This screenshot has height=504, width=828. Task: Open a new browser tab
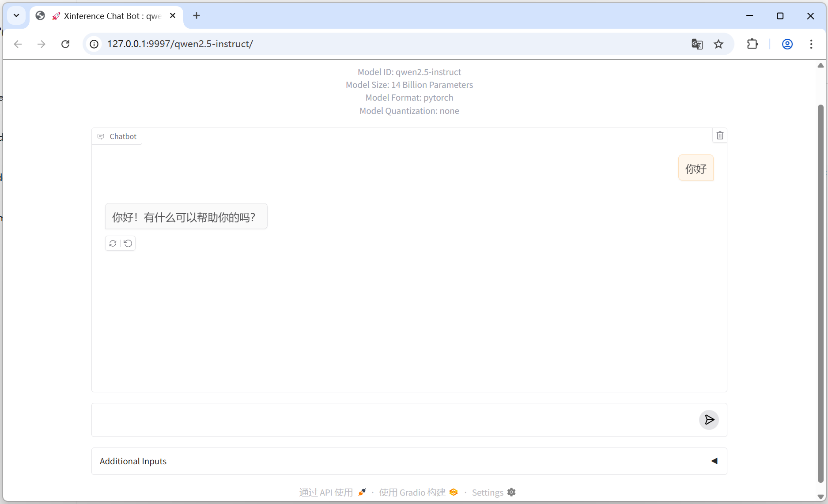[197, 16]
